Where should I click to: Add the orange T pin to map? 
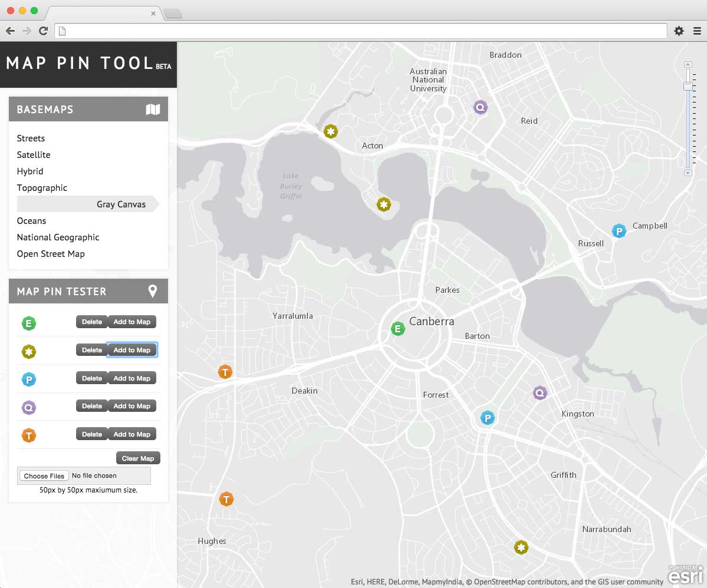(132, 434)
